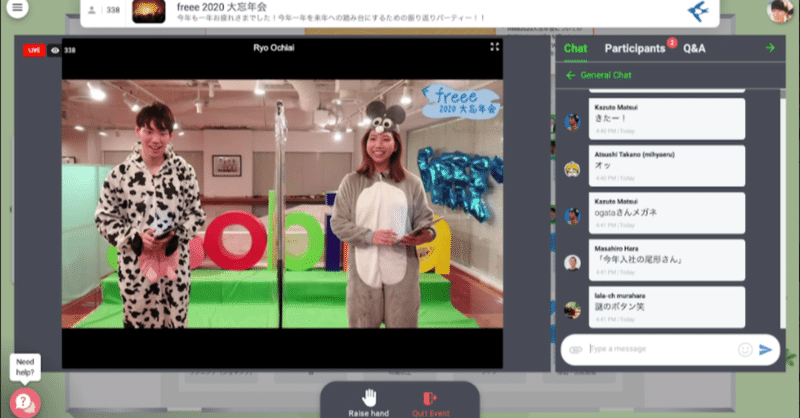Screen dimensions: 800x418
Task: Click the Participants notification badge
Action: click(x=672, y=43)
